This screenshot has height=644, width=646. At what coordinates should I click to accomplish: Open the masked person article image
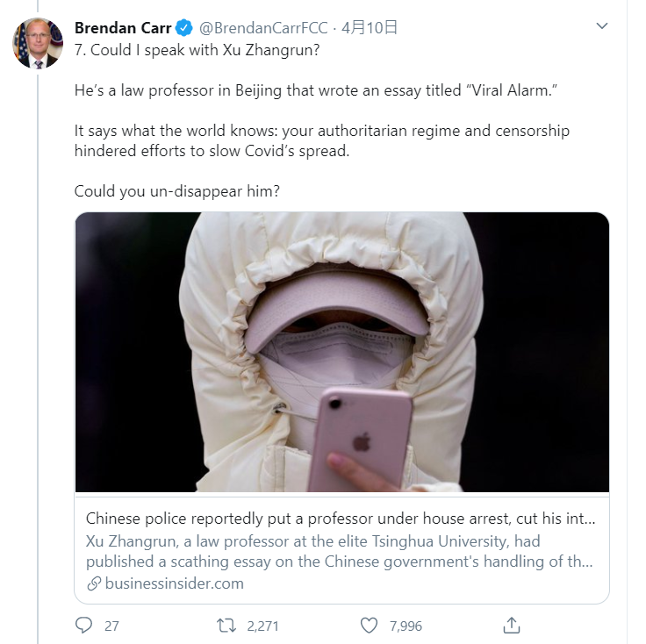[x=341, y=353]
